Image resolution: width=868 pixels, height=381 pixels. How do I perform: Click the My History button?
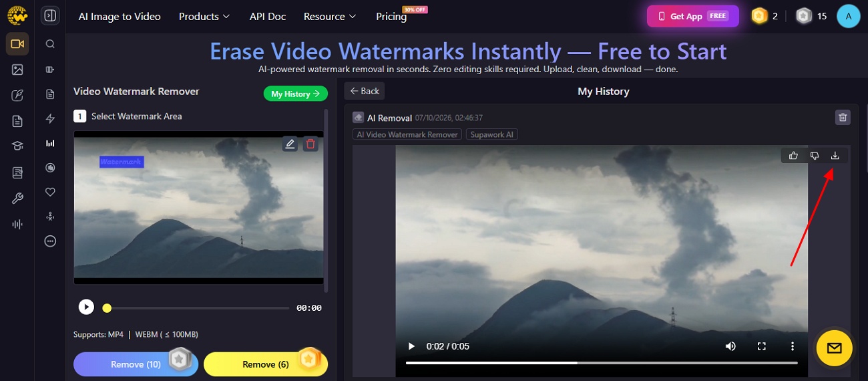pos(296,94)
